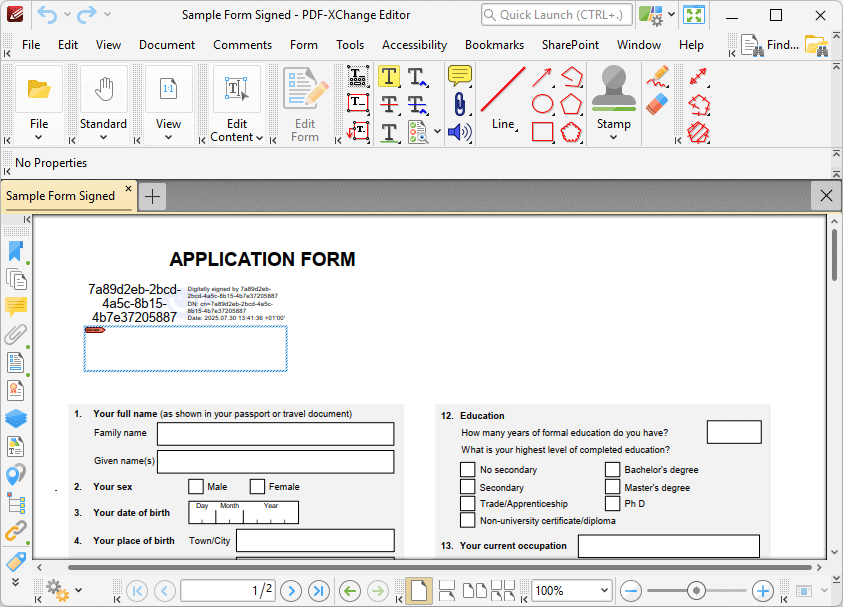
Task: Open the Form menu
Action: coord(304,45)
